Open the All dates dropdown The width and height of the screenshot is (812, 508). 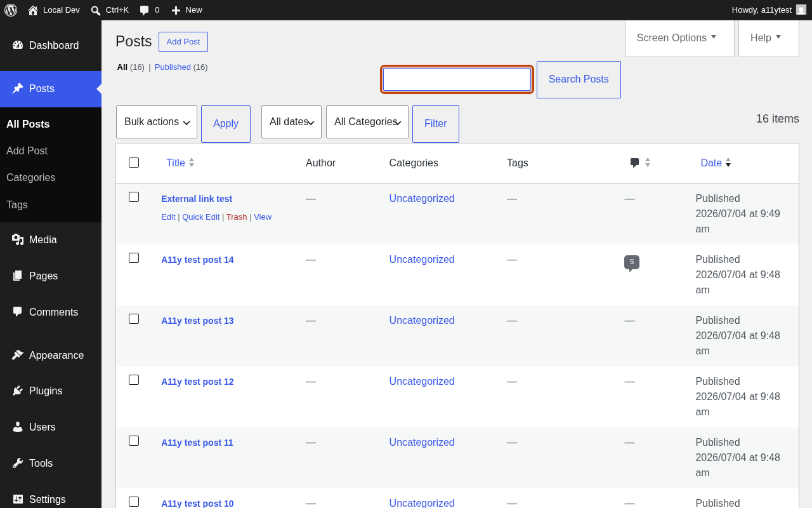291,122
